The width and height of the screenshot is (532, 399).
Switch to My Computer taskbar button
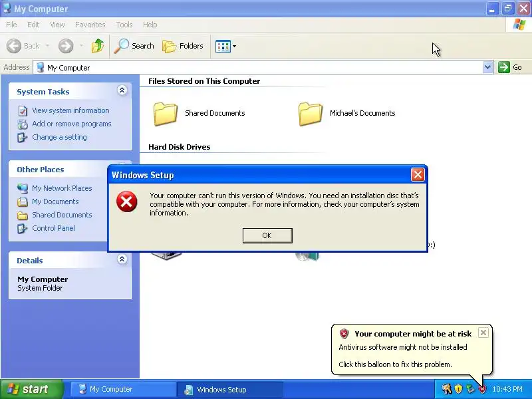click(x=123, y=389)
